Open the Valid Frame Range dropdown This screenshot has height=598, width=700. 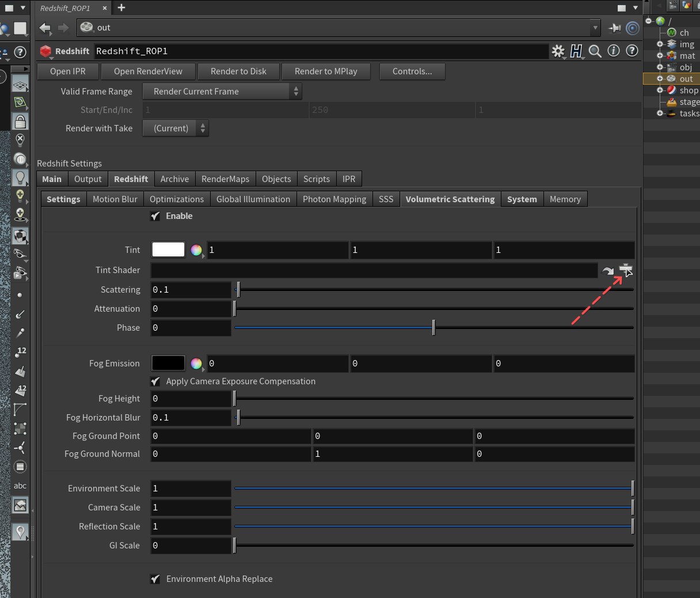point(222,91)
